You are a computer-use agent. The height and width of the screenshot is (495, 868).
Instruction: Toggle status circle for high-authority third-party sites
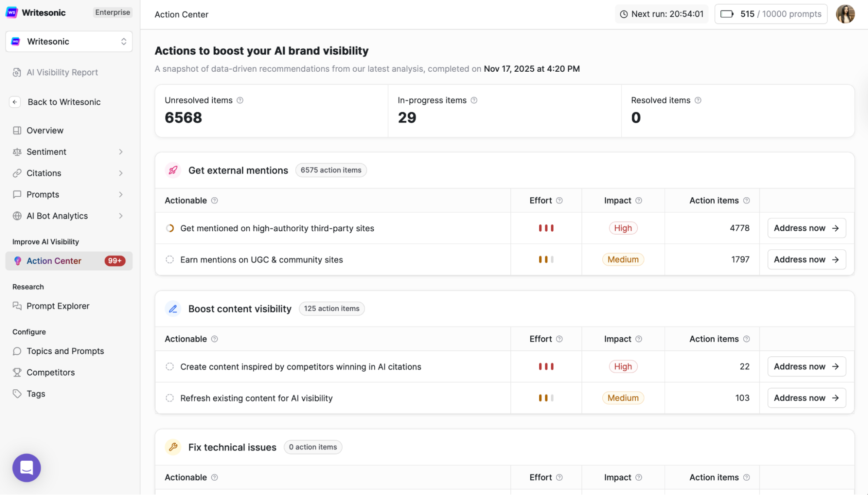click(170, 228)
